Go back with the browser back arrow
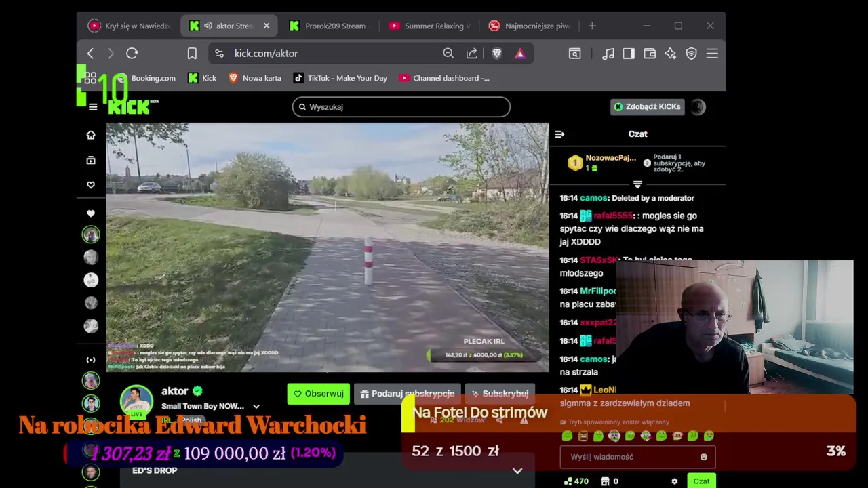Screen dimensions: 868x488 point(91,53)
